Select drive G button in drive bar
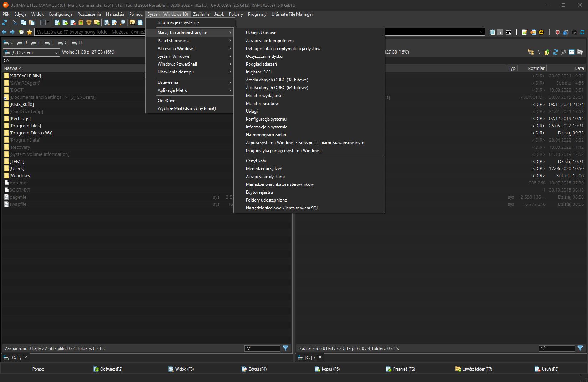The image size is (588, 382). pos(62,42)
